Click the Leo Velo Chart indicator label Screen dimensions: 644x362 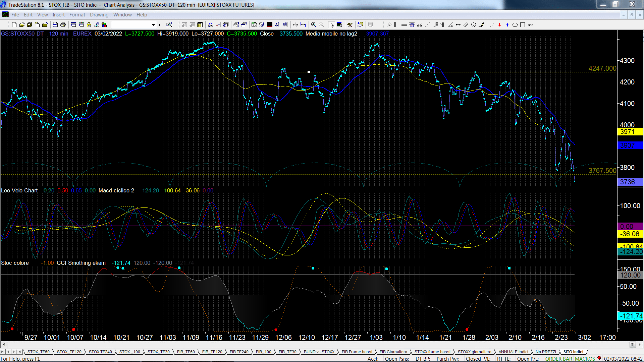coord(19,191)
